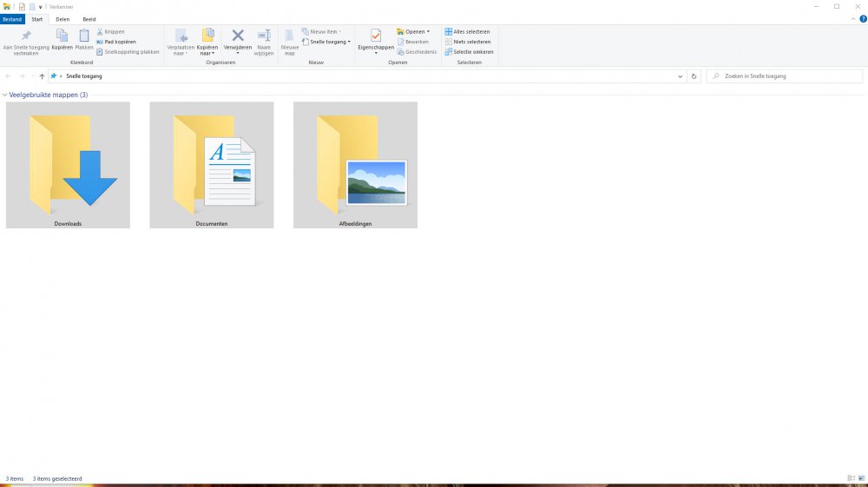Select the Downloads folder thumbnail

(x=68, y=165)
